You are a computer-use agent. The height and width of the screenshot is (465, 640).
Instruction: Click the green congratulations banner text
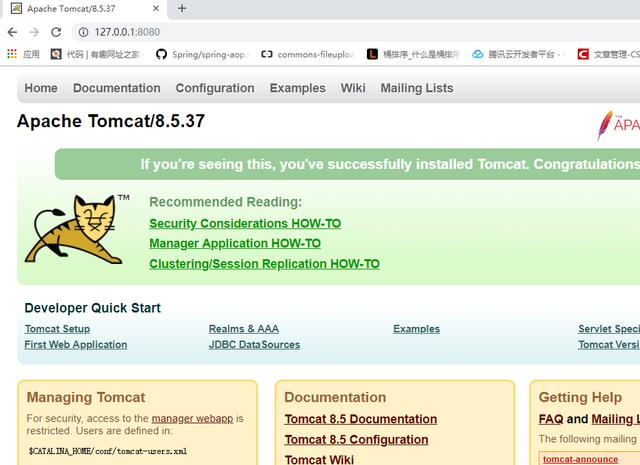click(x=390, y=164)
